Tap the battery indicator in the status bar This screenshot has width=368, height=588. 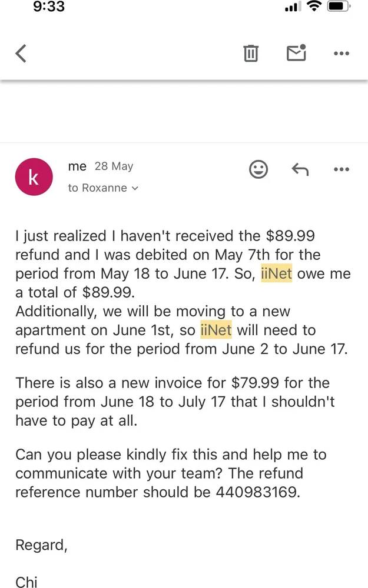(339, 6)
